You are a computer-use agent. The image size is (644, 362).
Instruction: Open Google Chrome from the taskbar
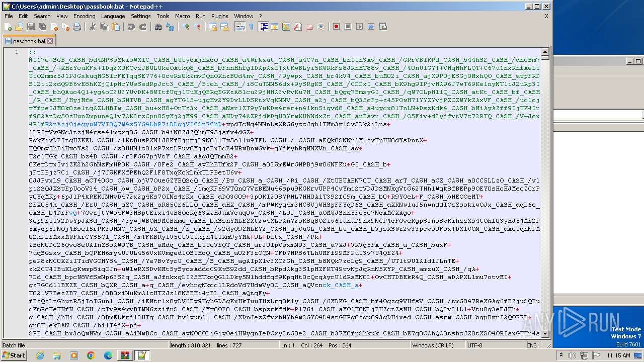click(91, 355)
